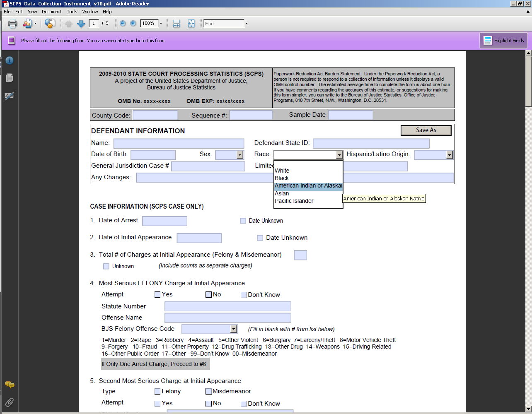The height and width of the screenshot is (414, 532).
Task: Click the Print icon in the toolbar
Action: click(x=13, y=24)
